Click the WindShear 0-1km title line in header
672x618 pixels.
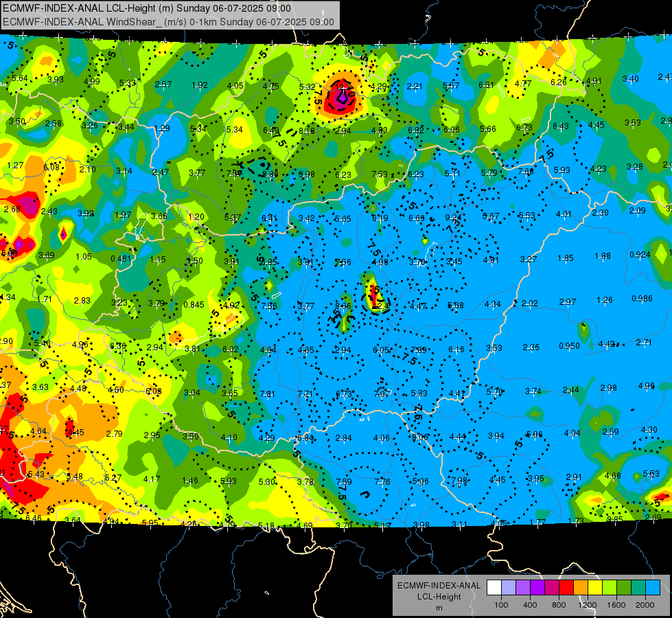[x=168, y=22]
